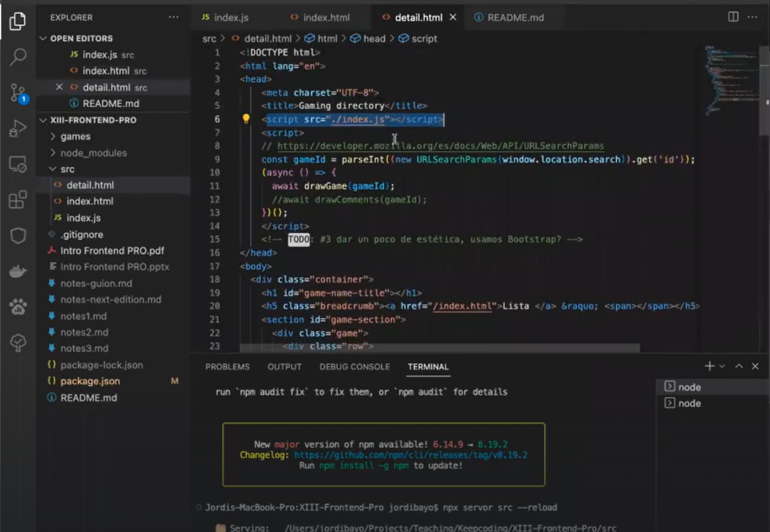Click the shield icon in activity bar
The width and height of the screenshot is (770, 532).
17,236
